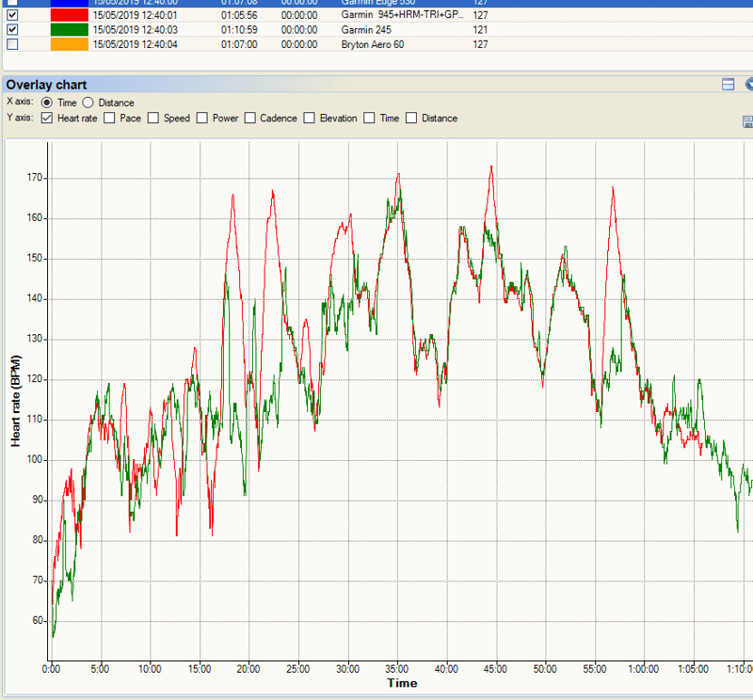Viewport: 753px width, 700px height.
Task: Click the '01:10:59' duration cell
Action: tap(239, 30)
